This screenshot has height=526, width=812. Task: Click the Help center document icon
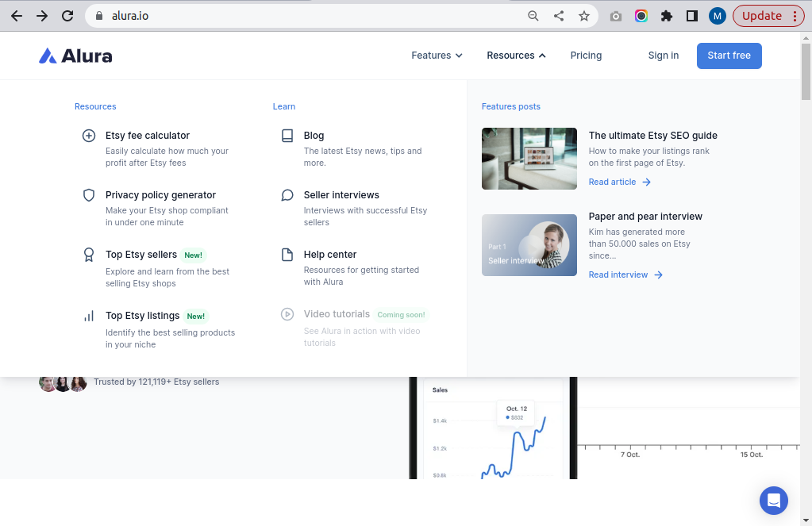click(287, 255)
